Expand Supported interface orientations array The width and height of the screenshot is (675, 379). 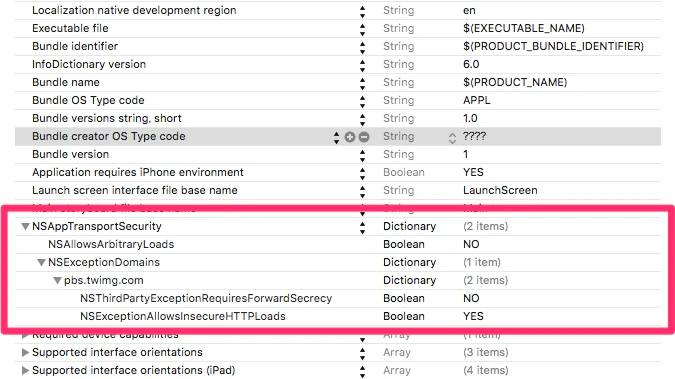coord(25,352)
